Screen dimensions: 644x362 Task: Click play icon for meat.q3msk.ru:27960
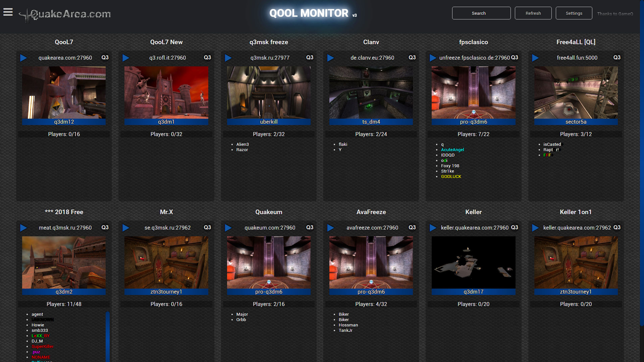click(x=23, y=228)
